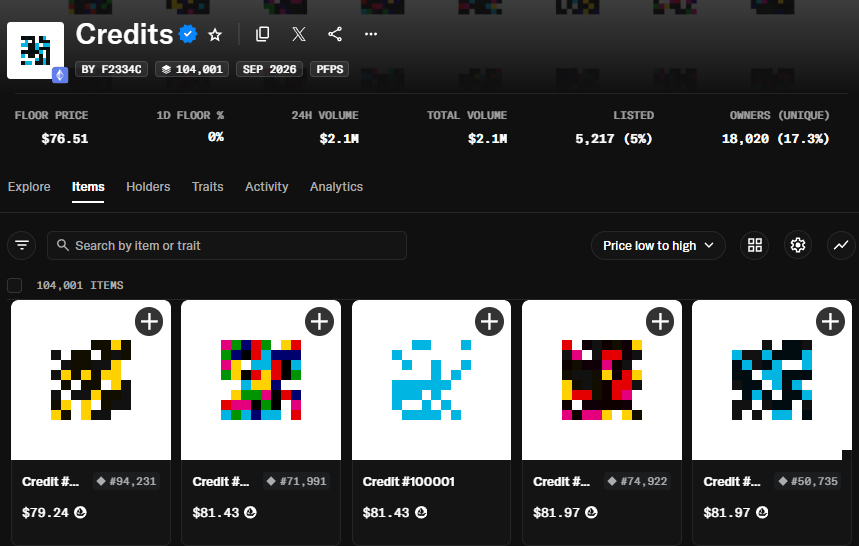Click the Credits collection title

(124, 34)
